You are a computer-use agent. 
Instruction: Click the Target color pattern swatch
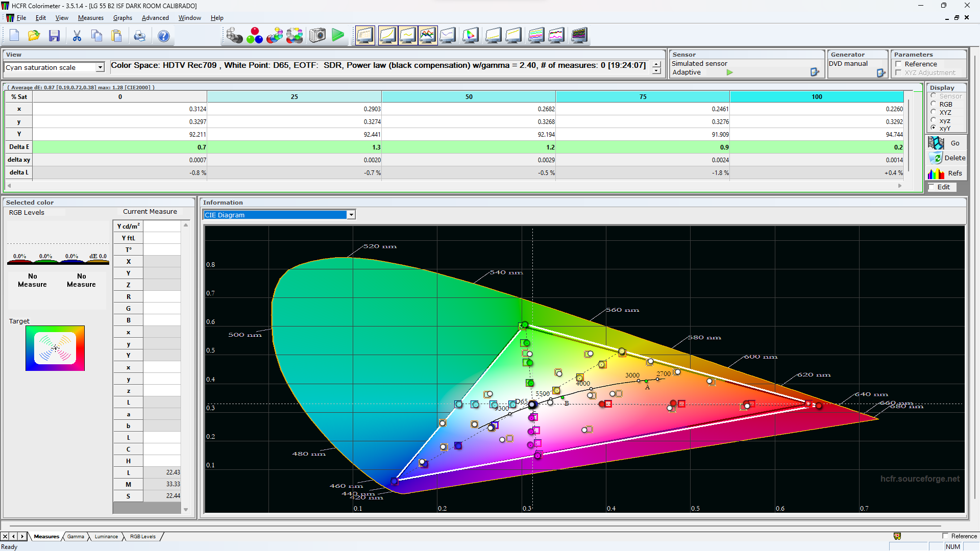(55, 348)
